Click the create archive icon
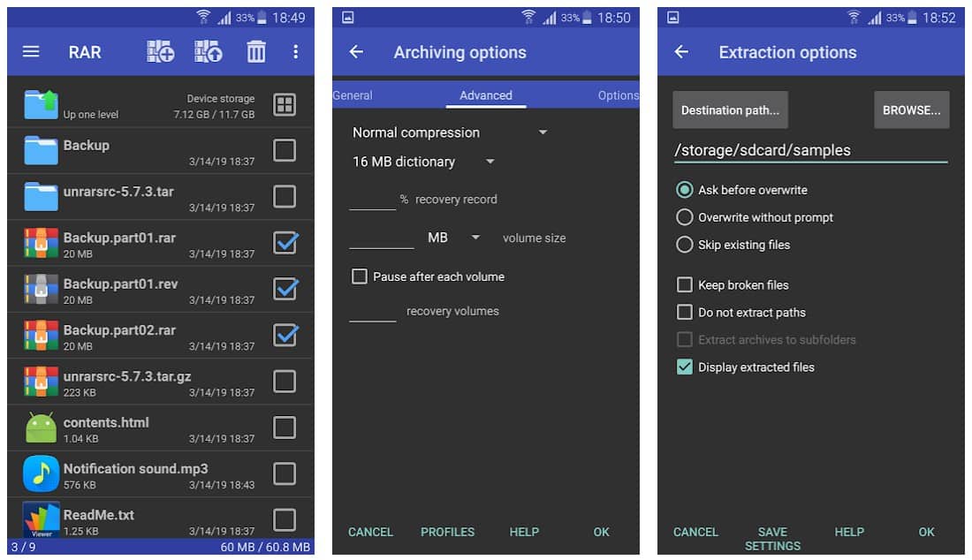Viewport: 972px width, 560px height. (x=159, y=51)
